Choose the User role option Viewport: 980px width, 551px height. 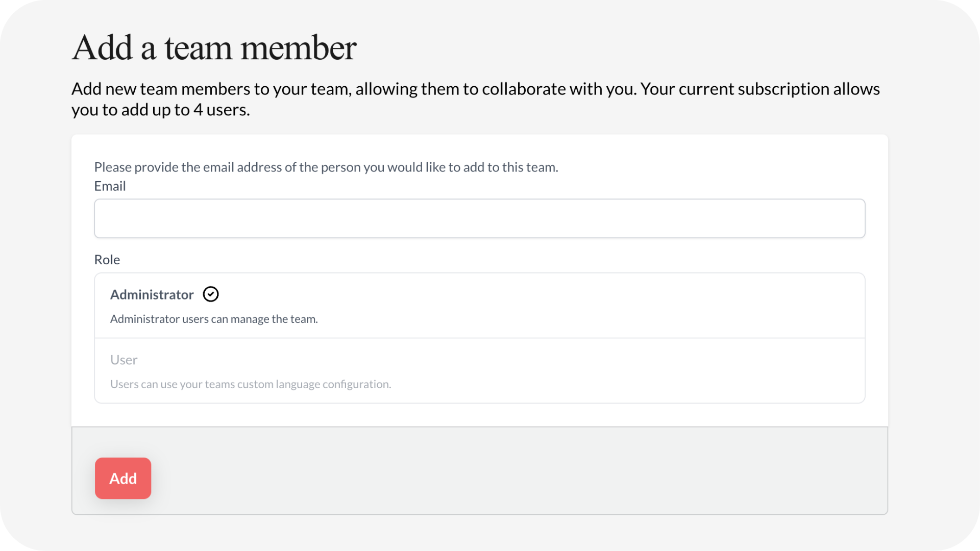click(124, 360)
